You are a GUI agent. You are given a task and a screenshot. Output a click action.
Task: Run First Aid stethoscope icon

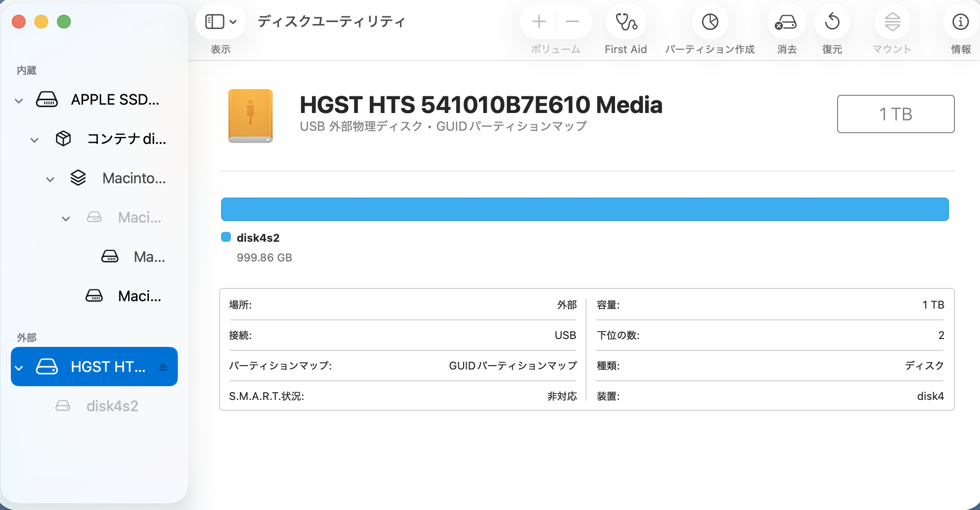click(626, 22)
